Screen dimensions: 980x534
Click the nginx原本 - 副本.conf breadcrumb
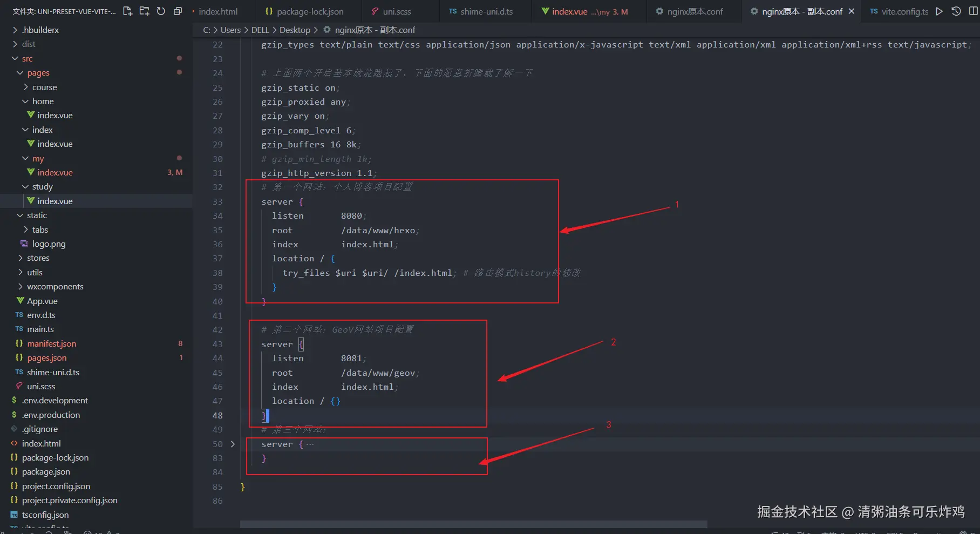(x=375, y=30)
